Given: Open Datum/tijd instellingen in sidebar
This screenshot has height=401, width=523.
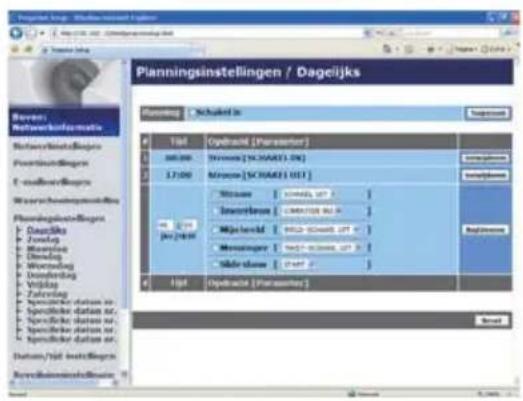Looking at the screenshot, I should [x=64, y=356].
